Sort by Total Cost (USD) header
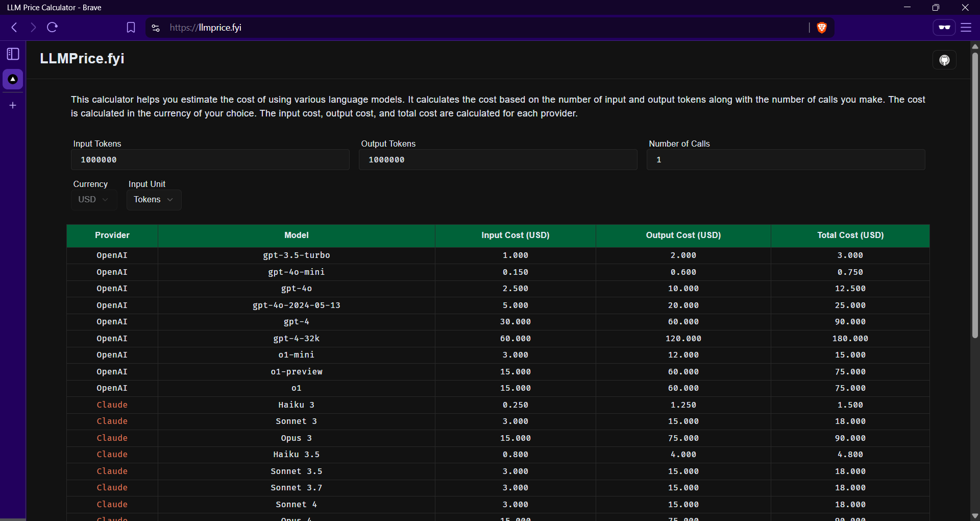 850,235
